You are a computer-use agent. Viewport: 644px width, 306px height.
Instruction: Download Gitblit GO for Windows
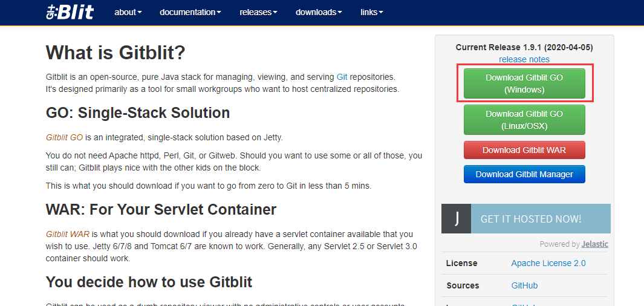[524, 83]
